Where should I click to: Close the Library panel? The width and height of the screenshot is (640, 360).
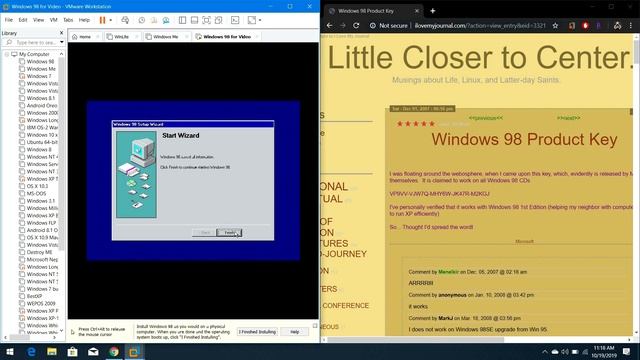pyautogui.click(x=62, y=33)
